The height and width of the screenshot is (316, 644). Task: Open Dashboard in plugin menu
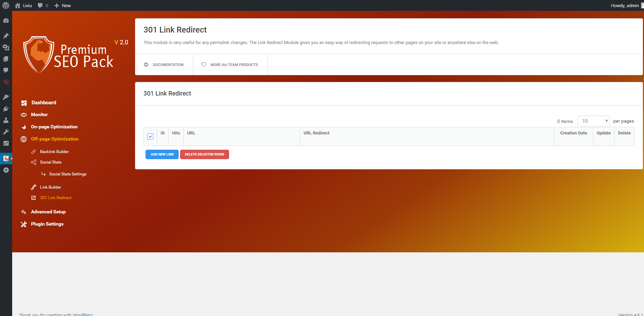[x=44, y=103]
